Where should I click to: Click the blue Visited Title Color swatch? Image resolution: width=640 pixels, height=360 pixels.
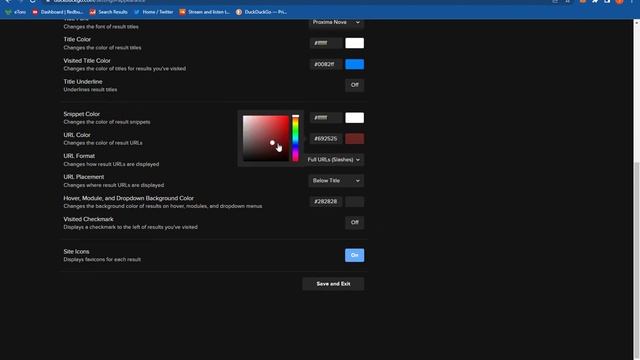[354, 64]
